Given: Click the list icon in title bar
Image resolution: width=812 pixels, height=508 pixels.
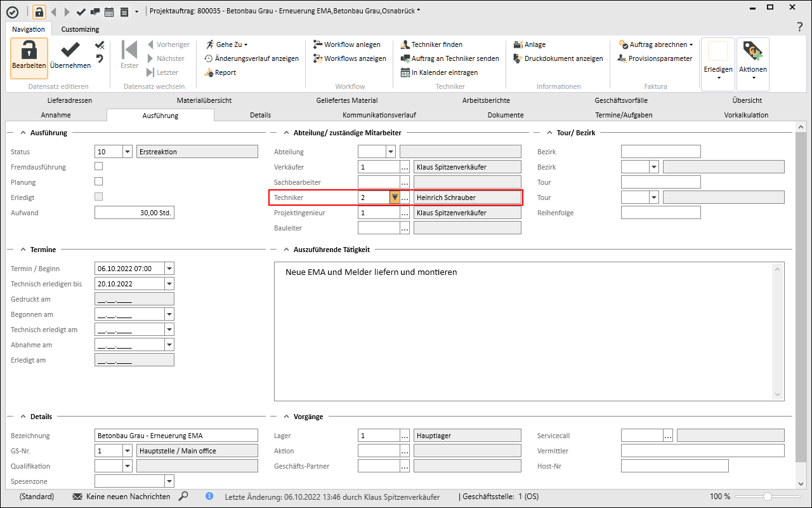Looking at the screenshot, I should click(124, 11).
